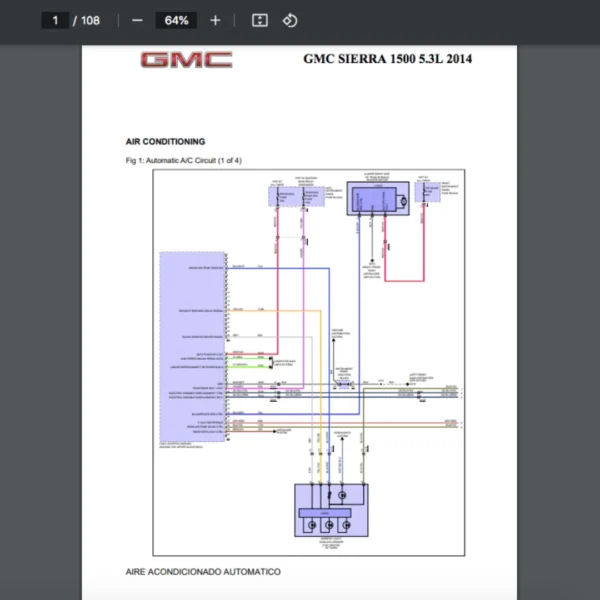Viewport: 600px width, 600px height.
Task: Click the sunload sensor box at diagram bottom
Action: tap(331, 510)
